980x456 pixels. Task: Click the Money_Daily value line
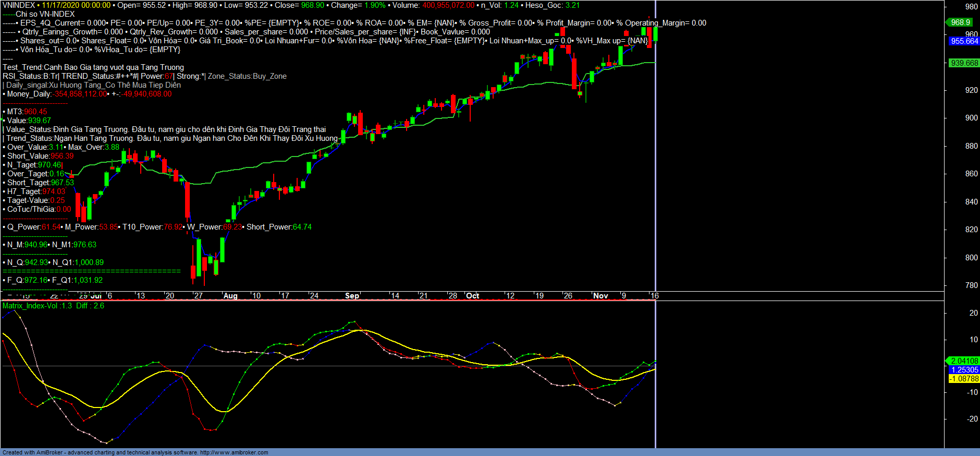(87, 94)
